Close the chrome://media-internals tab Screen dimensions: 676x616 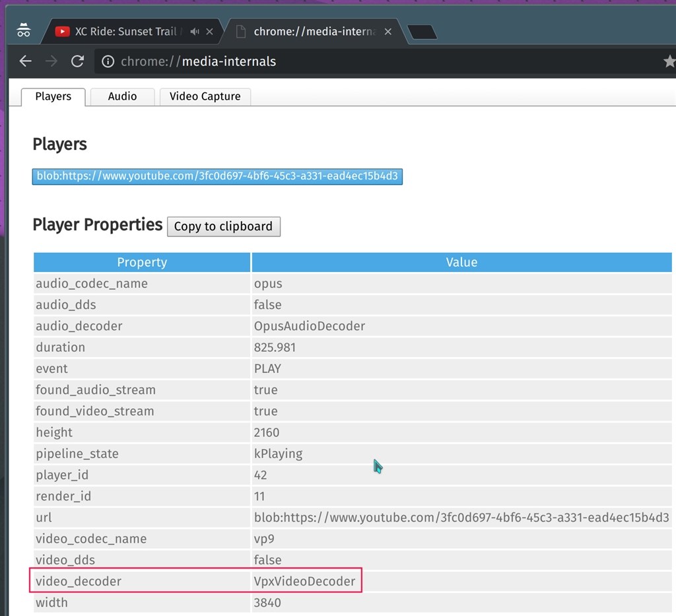388,32
